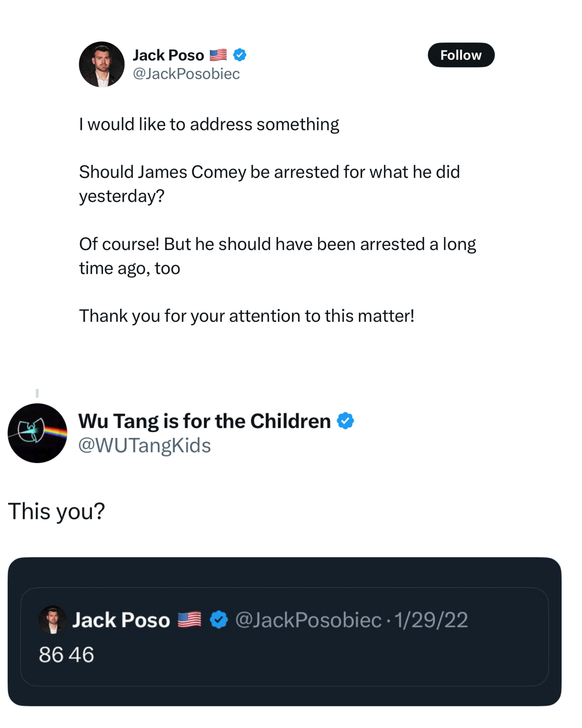Image resolution: width=582 pixels, height=728 pixels.
Task: Open Jack Poso's profile picture in top tweet
Action: 101,64
